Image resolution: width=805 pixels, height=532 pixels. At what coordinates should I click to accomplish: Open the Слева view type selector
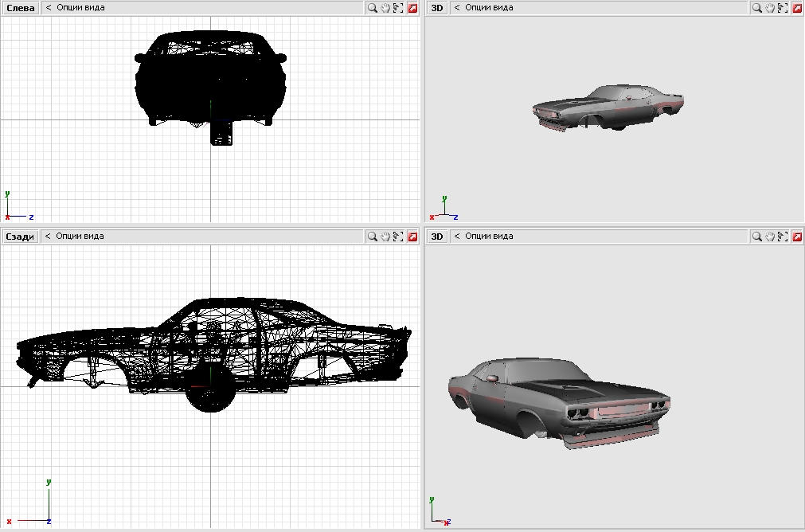[20, 8]
